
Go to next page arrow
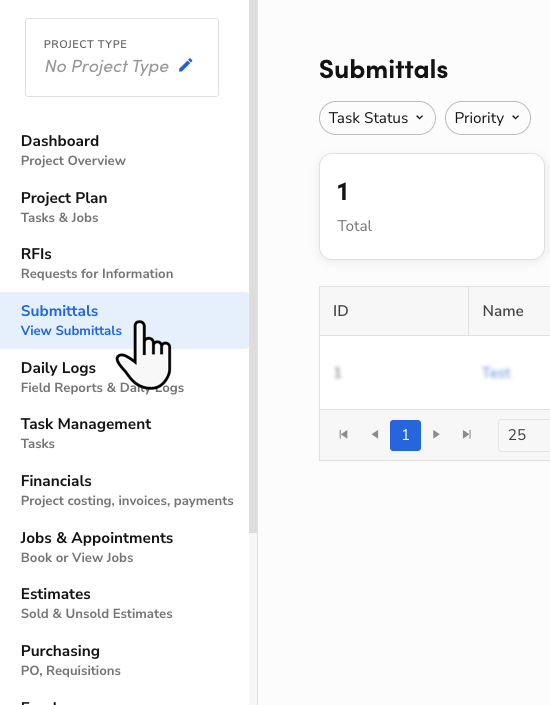[x=436, y=434]
